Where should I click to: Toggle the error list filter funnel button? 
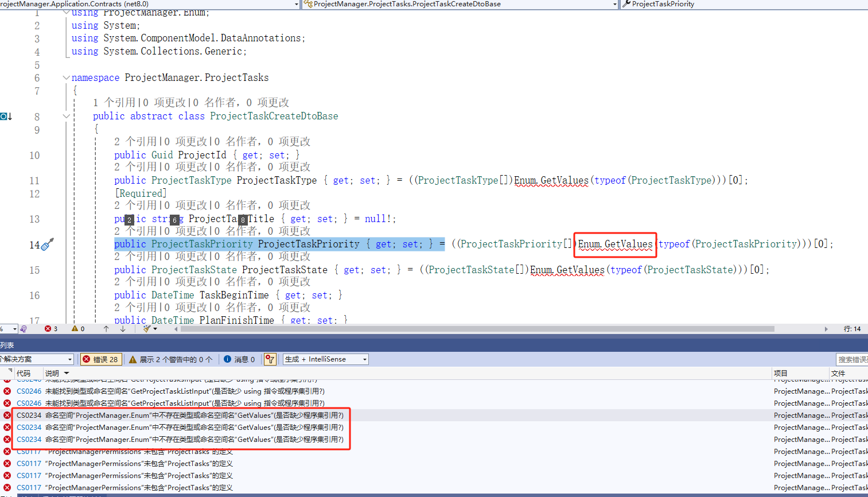pyautogui.click(x=270, y=359)
